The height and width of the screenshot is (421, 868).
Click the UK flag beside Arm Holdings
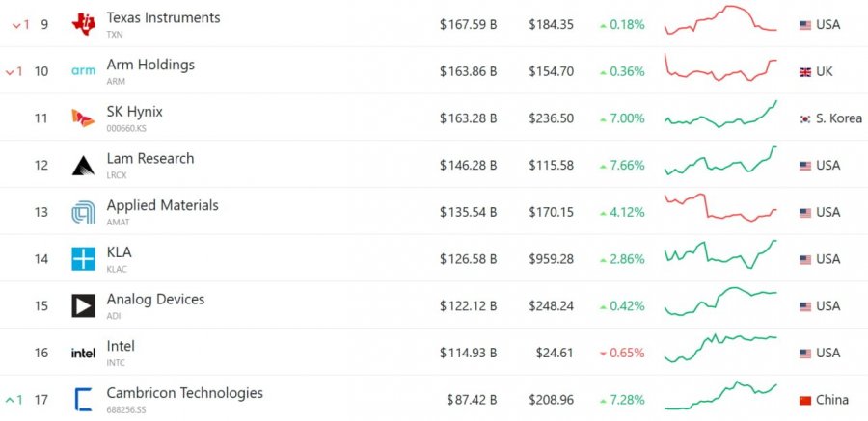[804, 71]
